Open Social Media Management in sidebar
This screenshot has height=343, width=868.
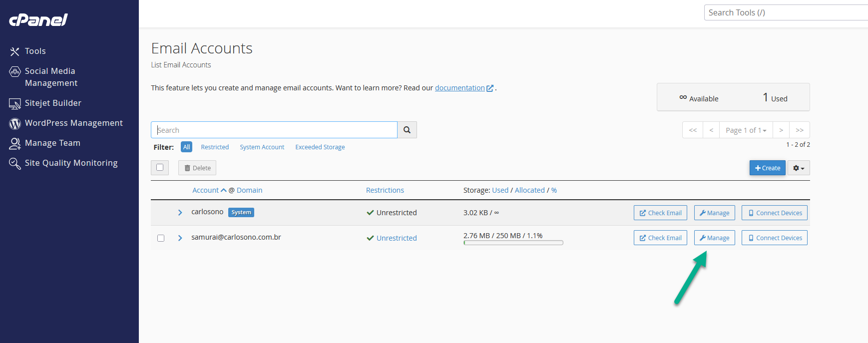(x=51, y=77)
